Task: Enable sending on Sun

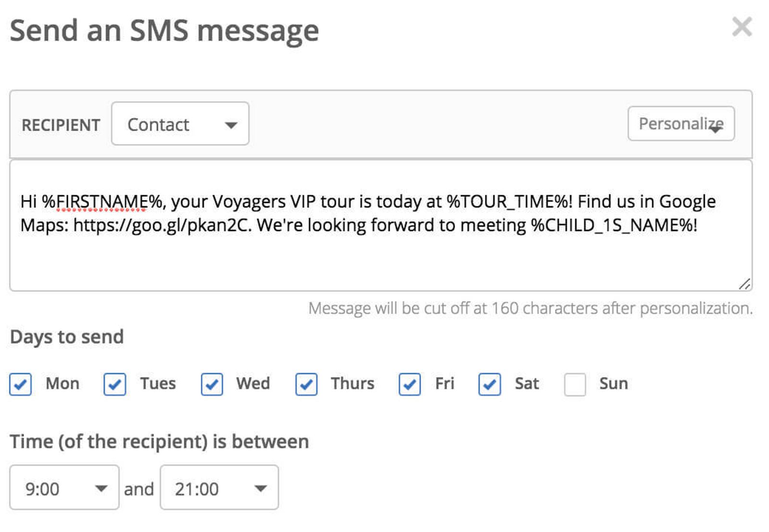Action: pyautogui.click(x=575, y=384)
